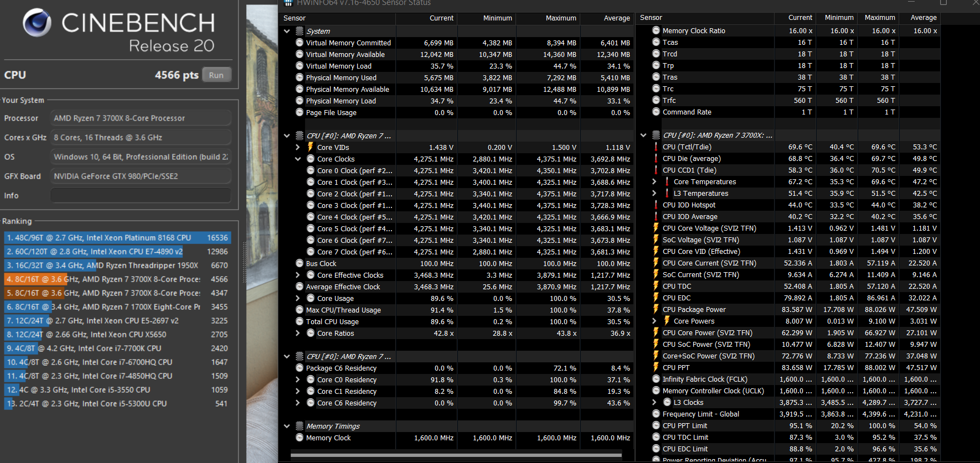
Task: Click the Memory Clock Ratio icon
Action: (656, 30)
